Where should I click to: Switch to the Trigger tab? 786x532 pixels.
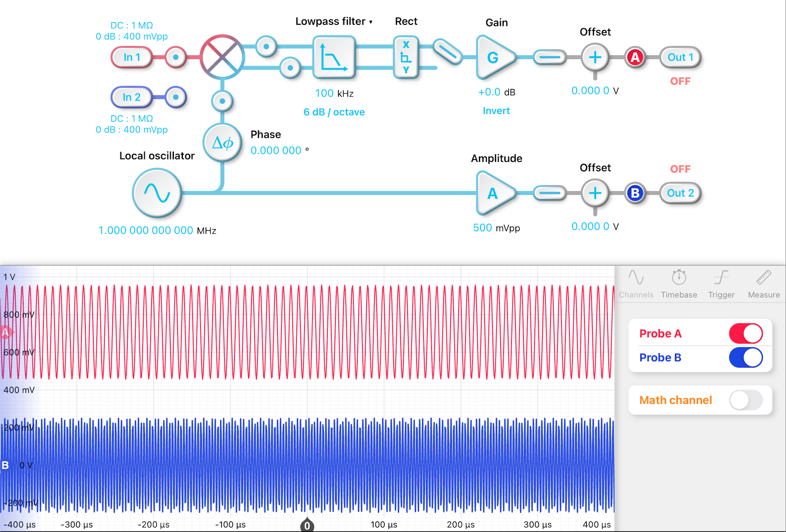pos(721,284)
